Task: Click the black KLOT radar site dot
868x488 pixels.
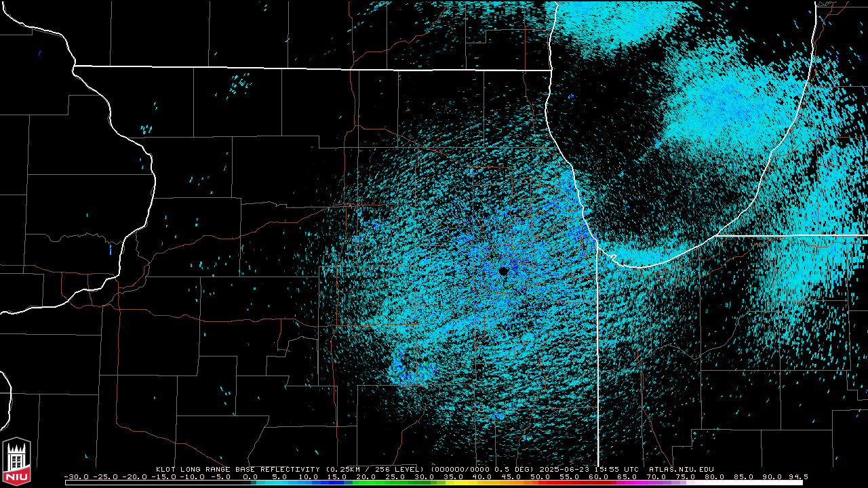Action: point(503,271)
